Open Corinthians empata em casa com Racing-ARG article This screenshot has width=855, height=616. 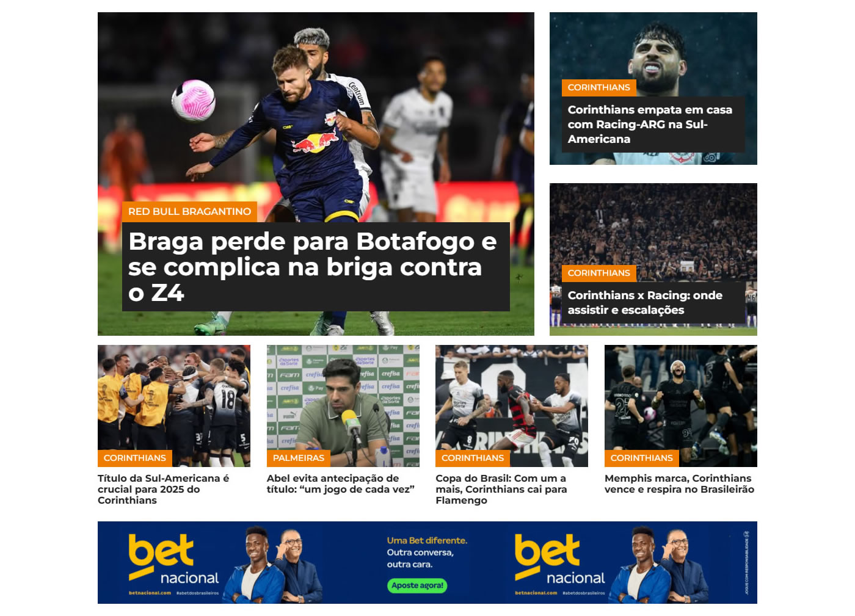pos(650,125)
